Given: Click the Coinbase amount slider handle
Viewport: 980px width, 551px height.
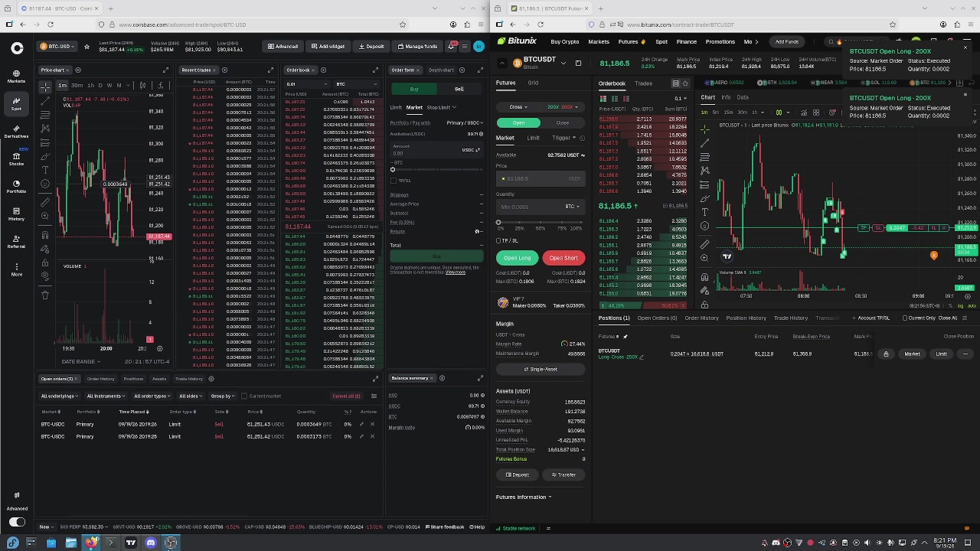Looking at the screenshot, I should [x=393, y=169].
